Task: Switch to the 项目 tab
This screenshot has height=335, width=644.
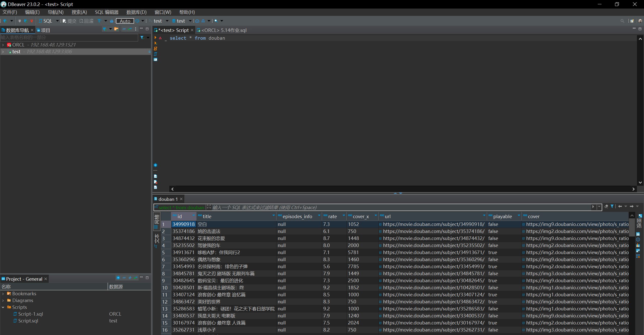Action: 44,30
